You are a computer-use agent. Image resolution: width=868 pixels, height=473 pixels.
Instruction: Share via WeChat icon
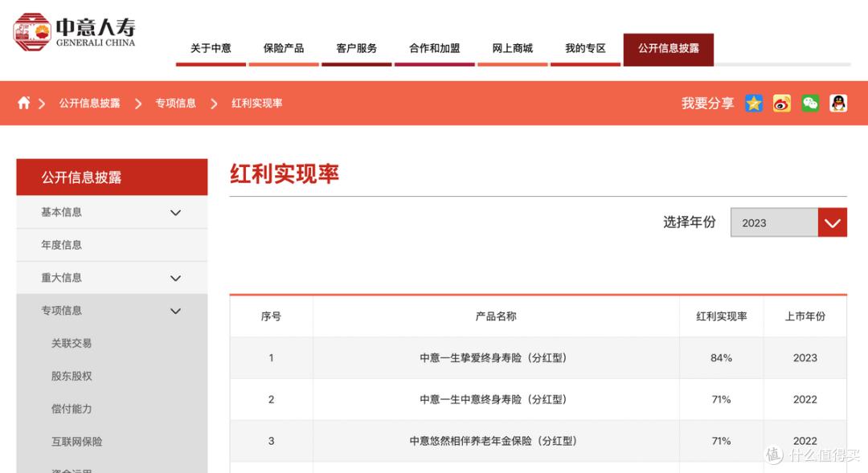(x=810, y=103)
